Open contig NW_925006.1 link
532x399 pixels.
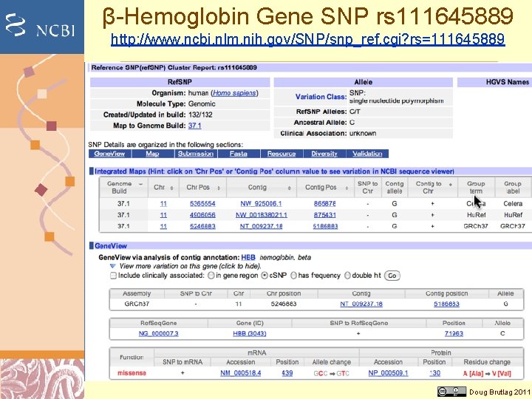tap(261, 204)
